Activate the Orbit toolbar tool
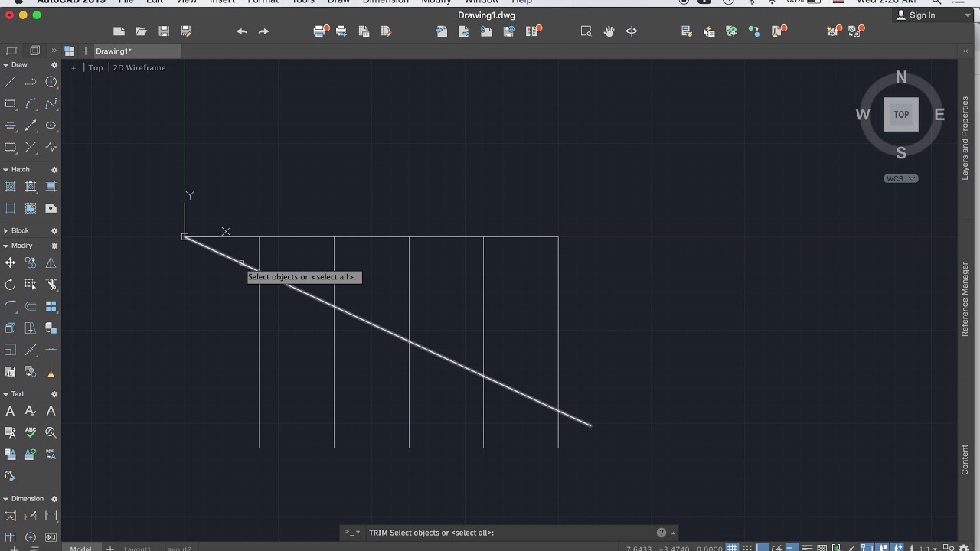980x551 pixels. pyautogui.click(x=632, y=31)
